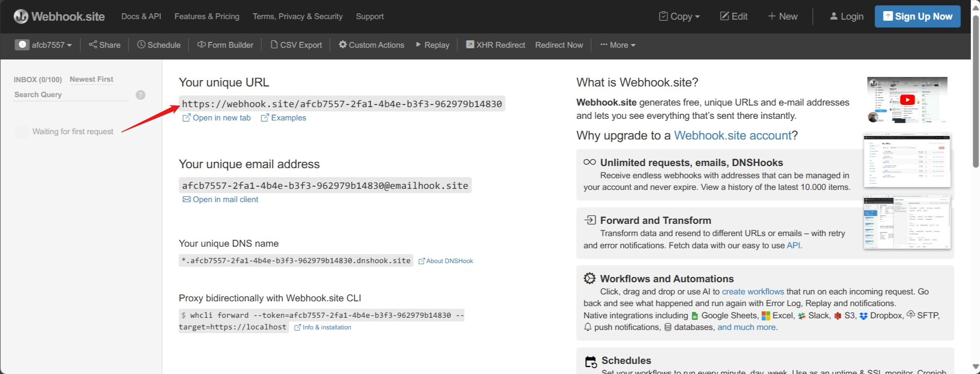
Task: Expand the afcb7557 URL dropdown
Action: [52, 45]
